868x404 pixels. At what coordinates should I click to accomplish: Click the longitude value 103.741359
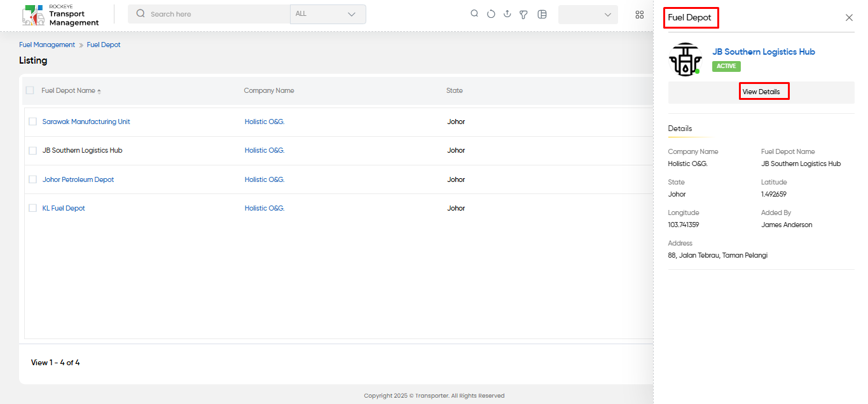point(684,225)
